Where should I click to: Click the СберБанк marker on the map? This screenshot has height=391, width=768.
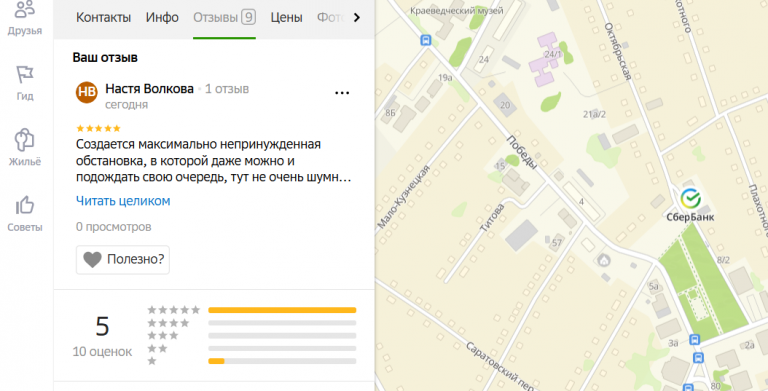coord(691,198)
